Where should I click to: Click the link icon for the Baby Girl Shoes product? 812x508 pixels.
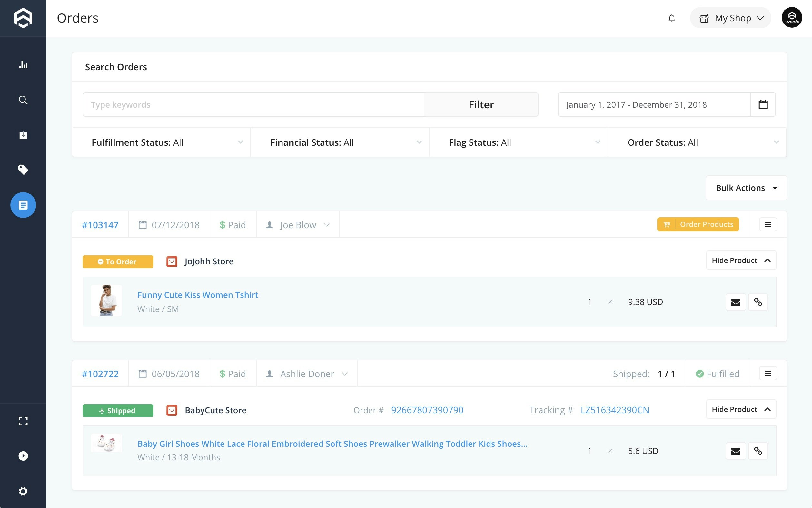(x=758, y=451)
